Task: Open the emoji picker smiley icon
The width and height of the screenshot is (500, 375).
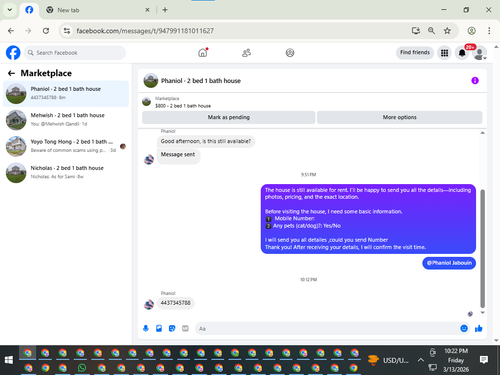Action: coord(464,329)
